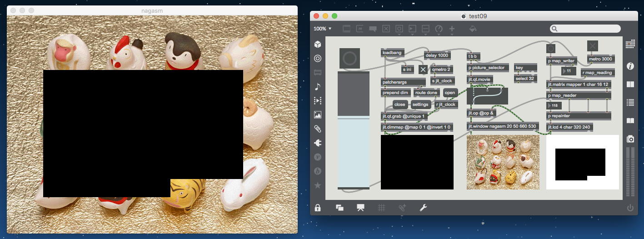The image size is (644, 239).
Task: Click the New View windows icon
Action: coord(339,208)
